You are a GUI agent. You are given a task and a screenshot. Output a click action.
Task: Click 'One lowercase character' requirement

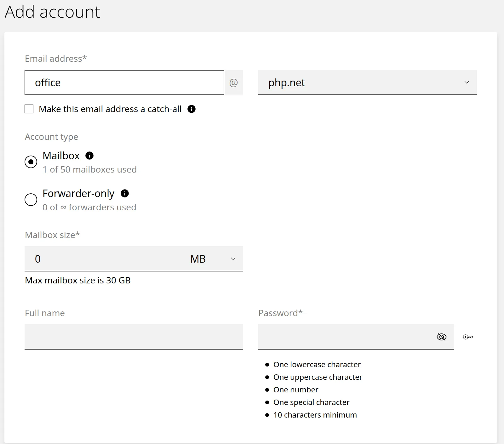317,364
